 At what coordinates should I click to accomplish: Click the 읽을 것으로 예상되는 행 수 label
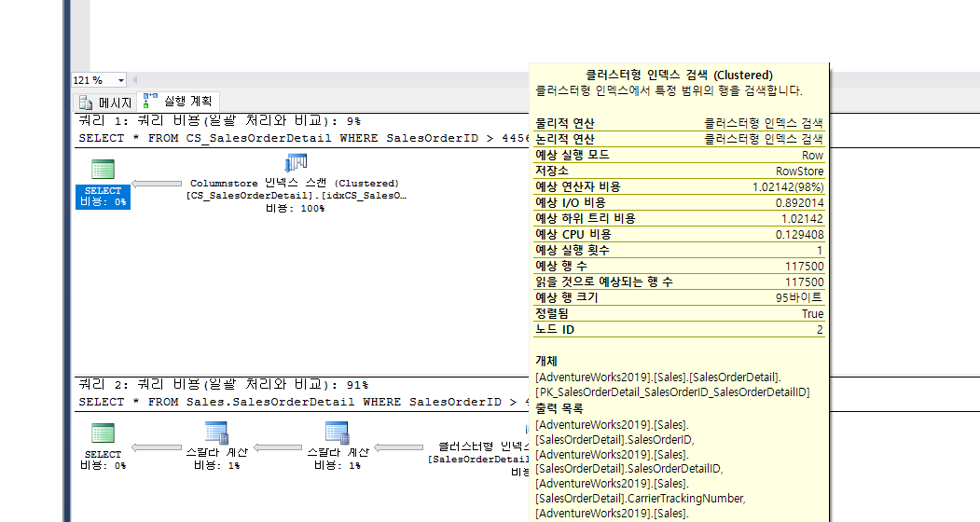click(603, 282)
